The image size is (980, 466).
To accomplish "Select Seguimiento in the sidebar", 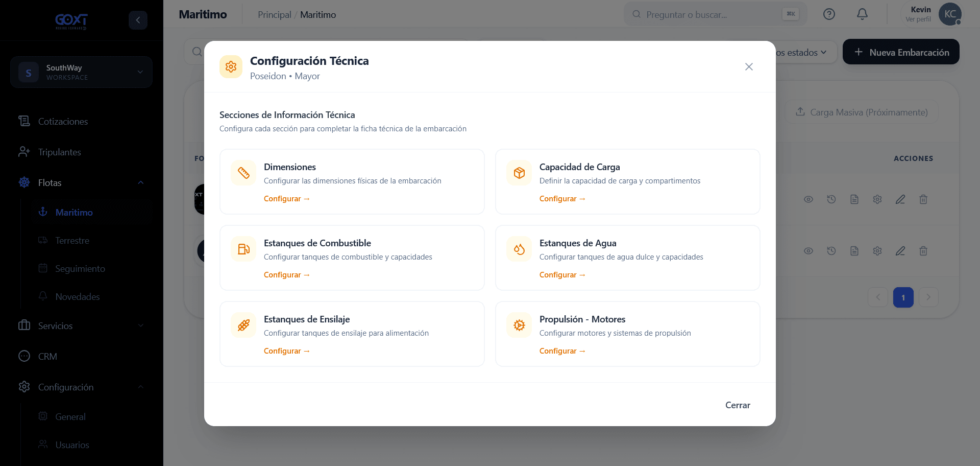I will point(80,269).
